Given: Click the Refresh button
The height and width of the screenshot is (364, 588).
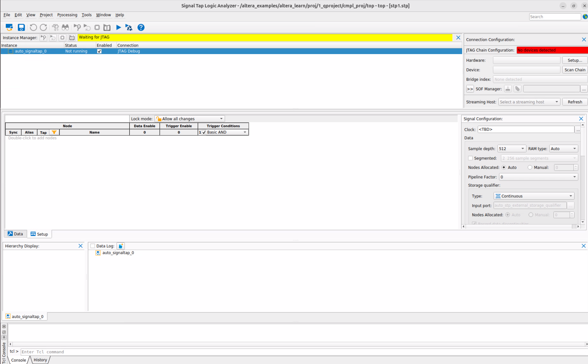Looking at the screenshot, I should tap(575, 102).
